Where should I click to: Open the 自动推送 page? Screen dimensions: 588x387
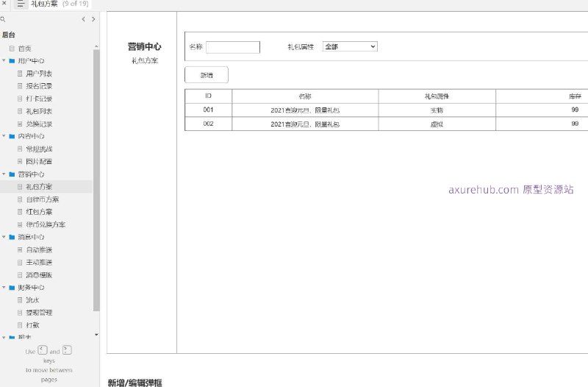coord(39,249)
